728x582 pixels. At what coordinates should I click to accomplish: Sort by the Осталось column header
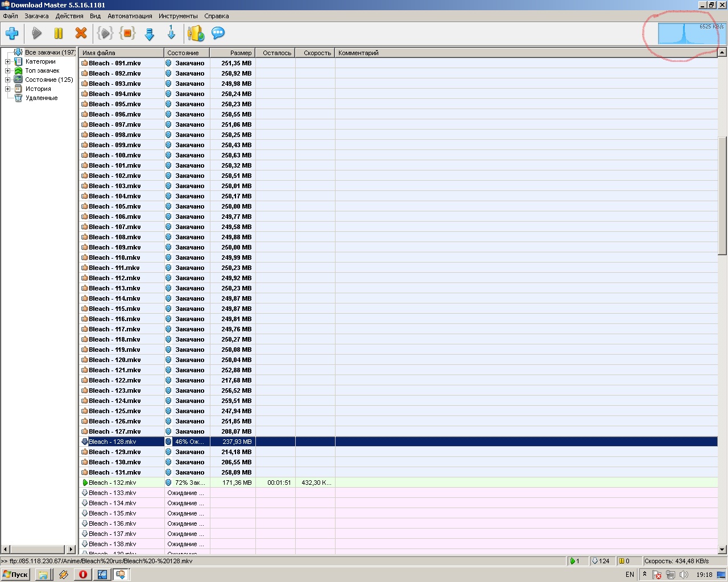[275, 53]
